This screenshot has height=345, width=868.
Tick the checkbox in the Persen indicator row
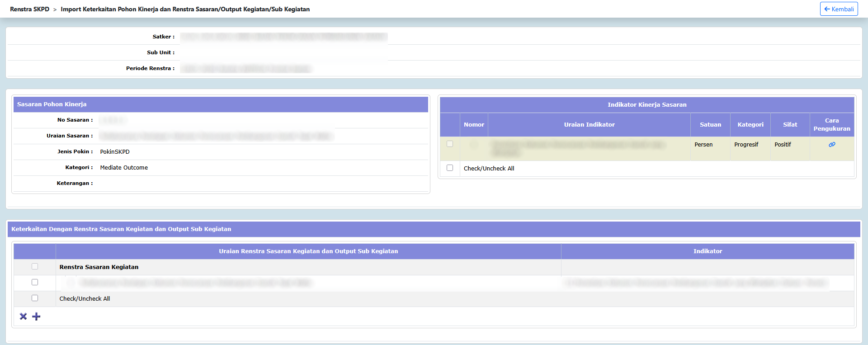pos(449,144)
